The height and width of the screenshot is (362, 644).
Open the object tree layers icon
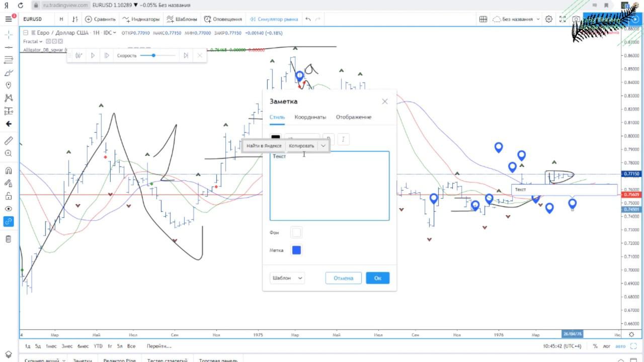click(9, 354)
